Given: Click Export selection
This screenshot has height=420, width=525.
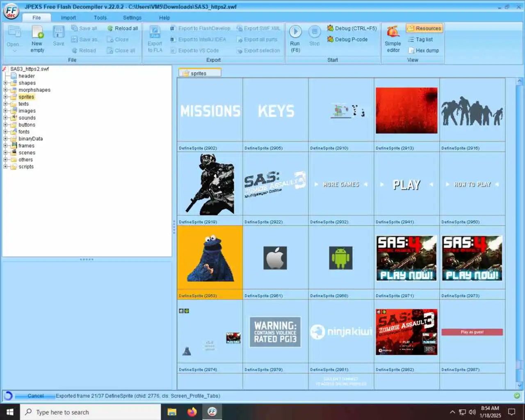Looking at the screenshot, I should click(258, 50).
